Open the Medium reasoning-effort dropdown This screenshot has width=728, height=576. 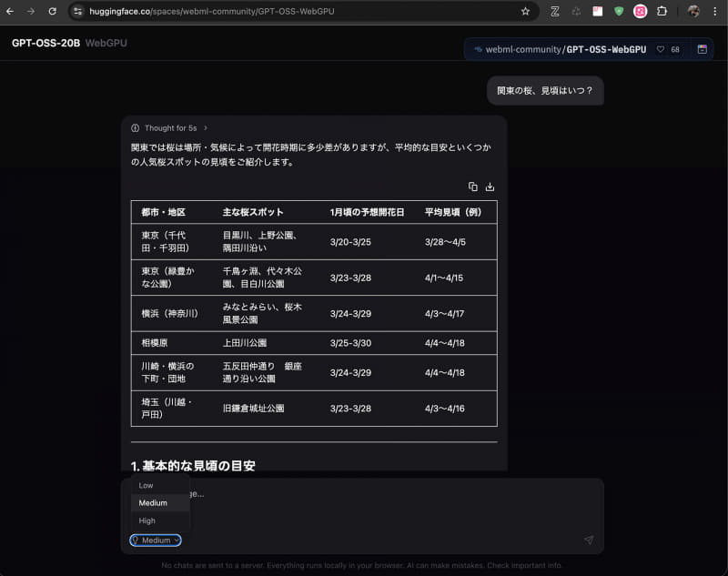pyautogui.click(x=155, y=540)
